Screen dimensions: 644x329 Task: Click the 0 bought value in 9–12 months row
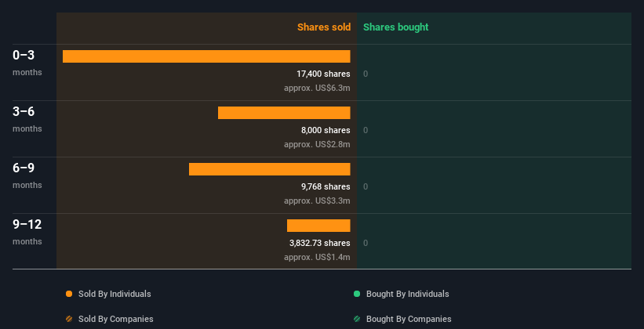pyautogui.click(x=366, y=244)
